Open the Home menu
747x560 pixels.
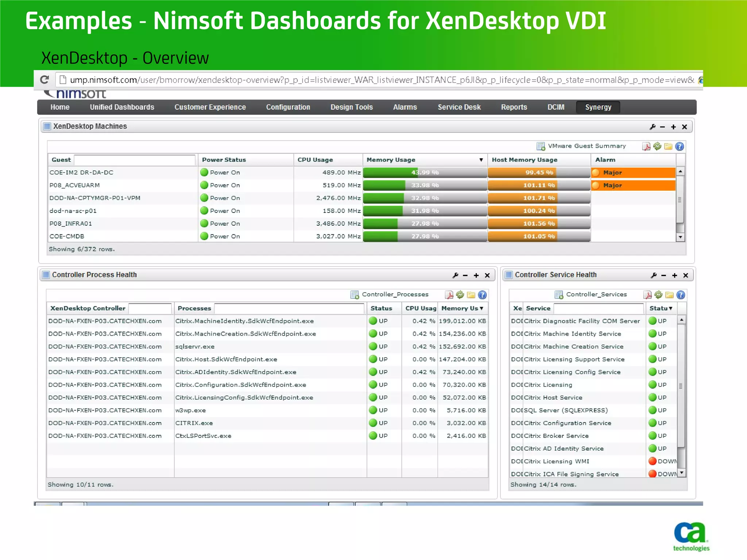click(60, 107)
